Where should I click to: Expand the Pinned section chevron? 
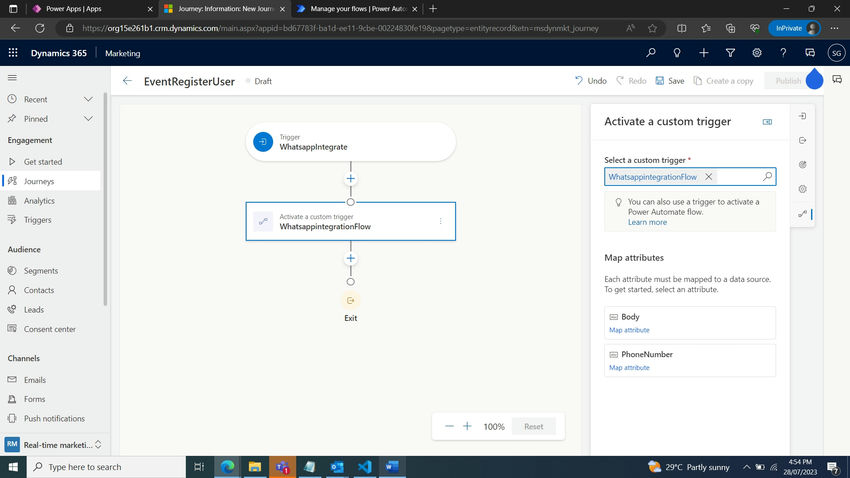[88, 119]
